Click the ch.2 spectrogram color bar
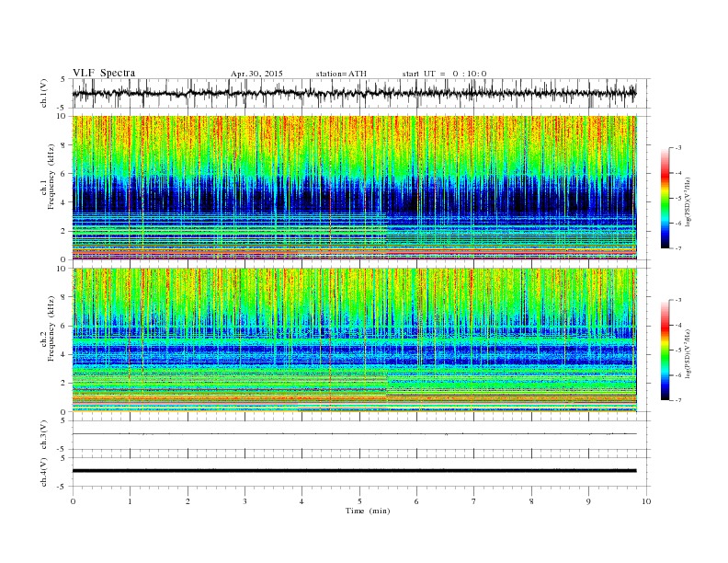 [x=665, y=350]
